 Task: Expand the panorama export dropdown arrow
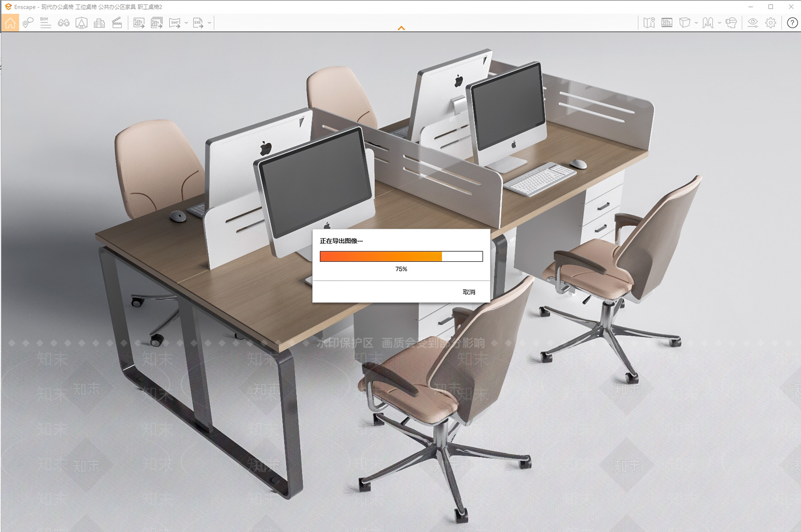[x=186, y=23]
